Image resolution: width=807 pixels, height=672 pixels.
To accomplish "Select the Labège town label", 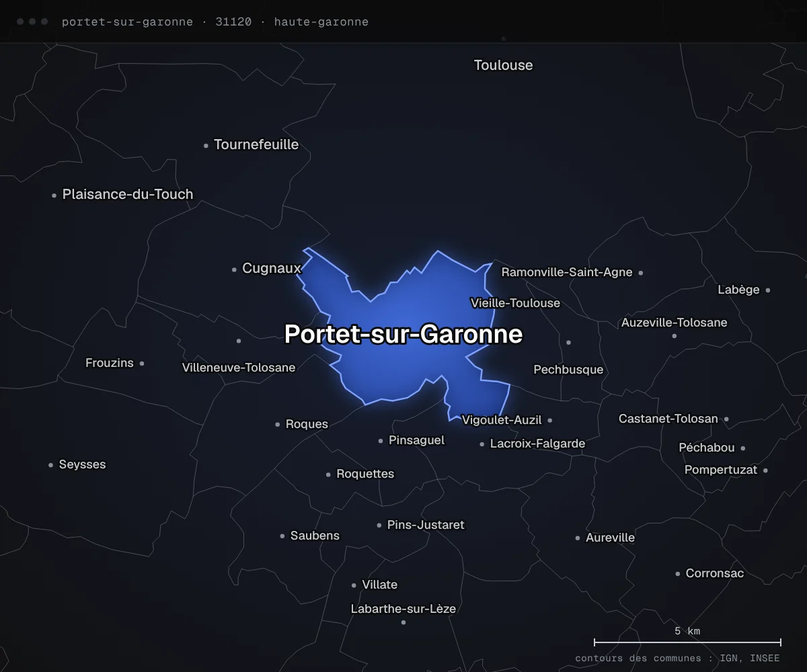I will click(738, 290).
